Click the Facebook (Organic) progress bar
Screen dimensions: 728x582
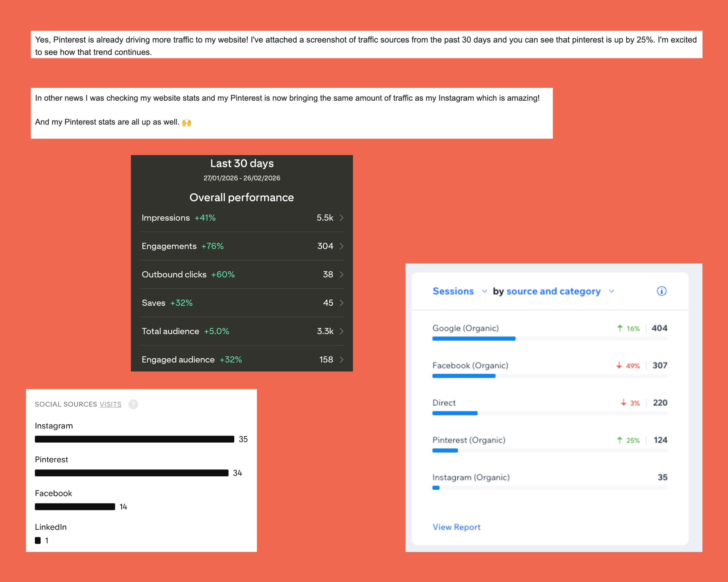coord(550,376)
